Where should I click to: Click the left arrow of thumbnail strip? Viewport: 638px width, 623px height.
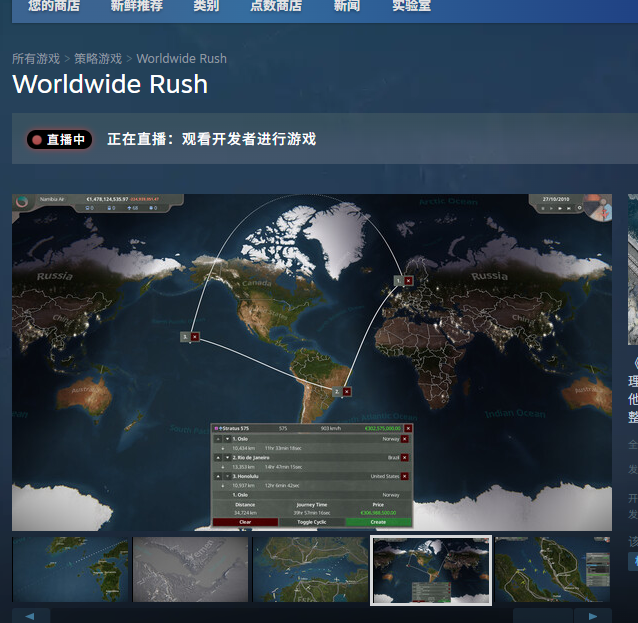coord(31,616)
